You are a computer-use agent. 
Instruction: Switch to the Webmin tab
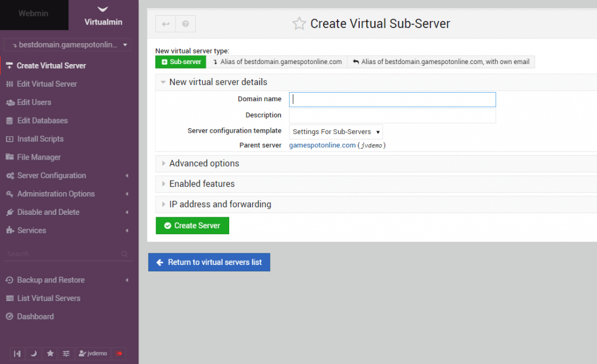click(x=34, y=13)
